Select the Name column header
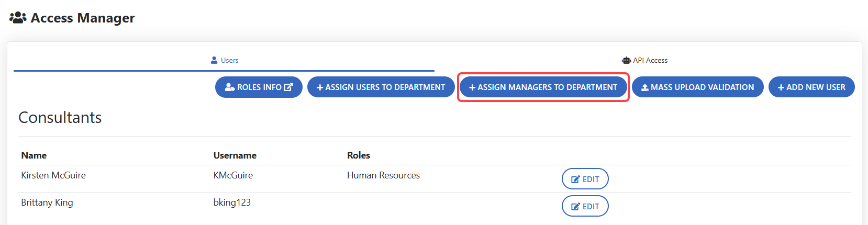The image size is (868, 225). [x=34, y=155]
